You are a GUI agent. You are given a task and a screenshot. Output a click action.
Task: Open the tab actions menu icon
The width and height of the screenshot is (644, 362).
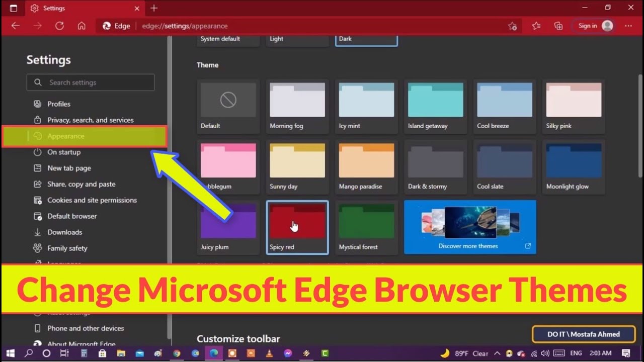click(14, 8)
